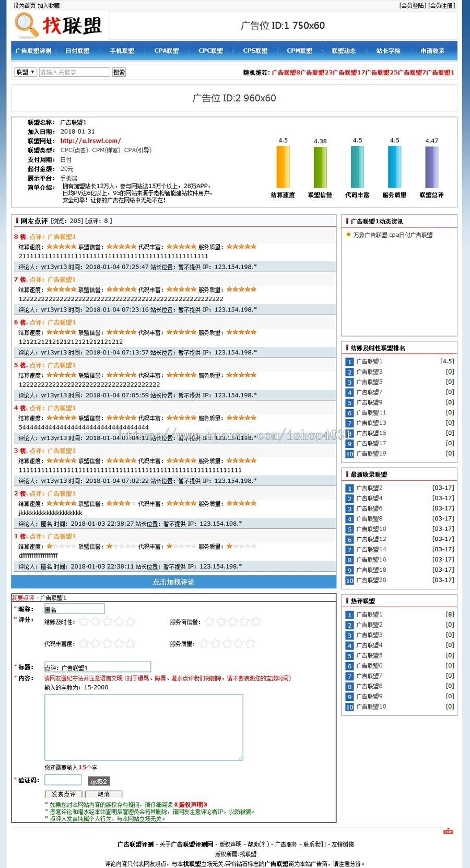Open 联盟动态 in the navigation bar
This screenshot has height=868, width=470.
tap(344, 51)
